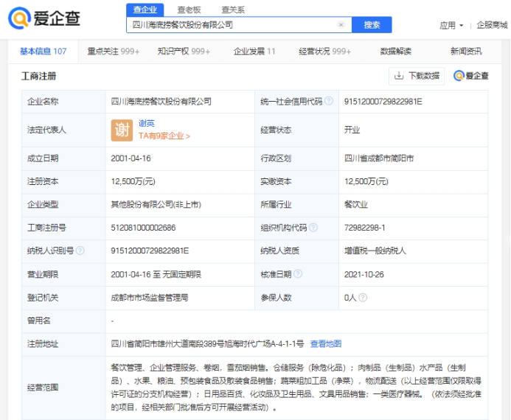Expand TA有9家企业 link arrow

point(188,136)
